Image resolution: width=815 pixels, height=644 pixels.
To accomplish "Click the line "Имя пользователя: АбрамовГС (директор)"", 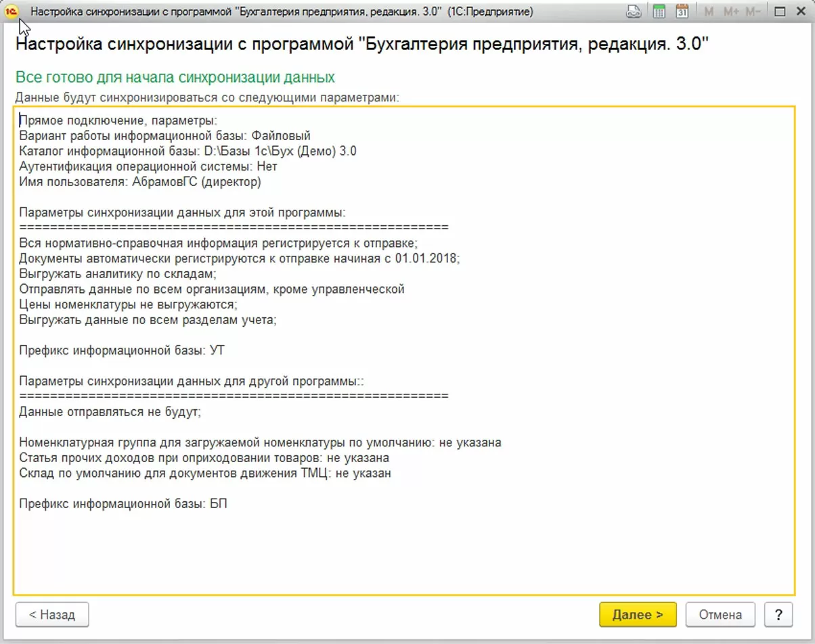I will tap(140, 181).
